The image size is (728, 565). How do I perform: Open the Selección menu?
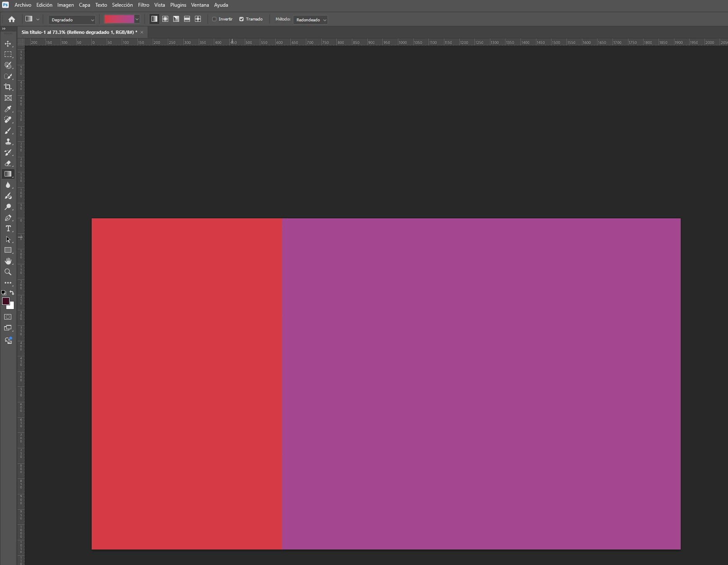tap(122, 5)
